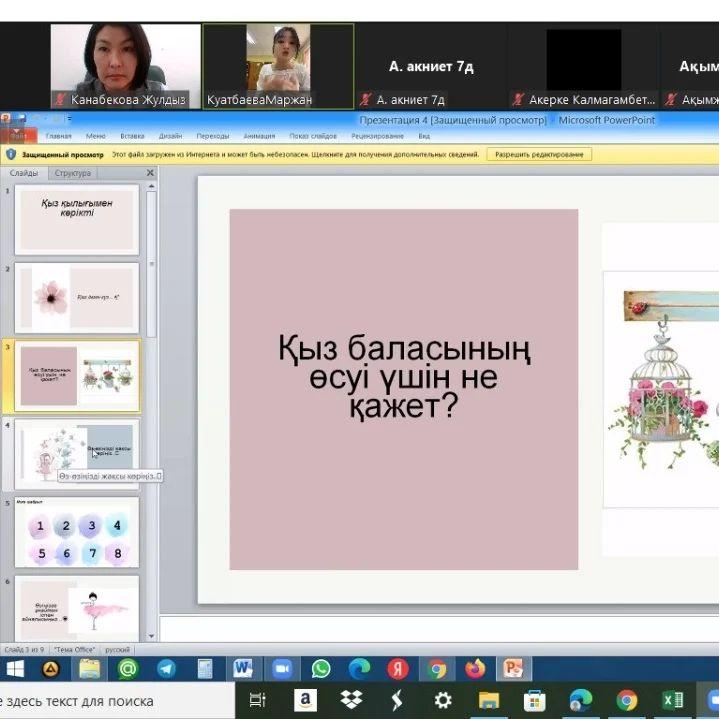Click the lightning-bolt app icon on bottom taskbar

397,700
